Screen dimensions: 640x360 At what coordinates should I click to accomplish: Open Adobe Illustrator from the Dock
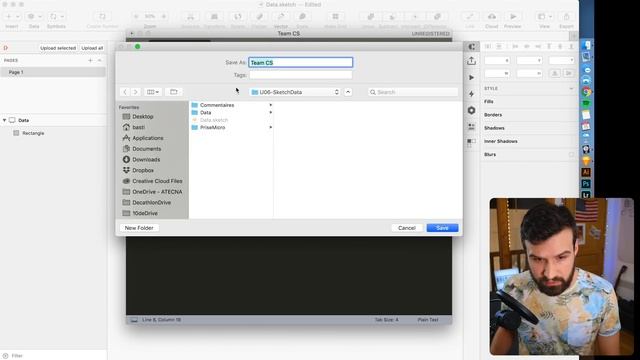pyautogui.click(x=586, y=172)
